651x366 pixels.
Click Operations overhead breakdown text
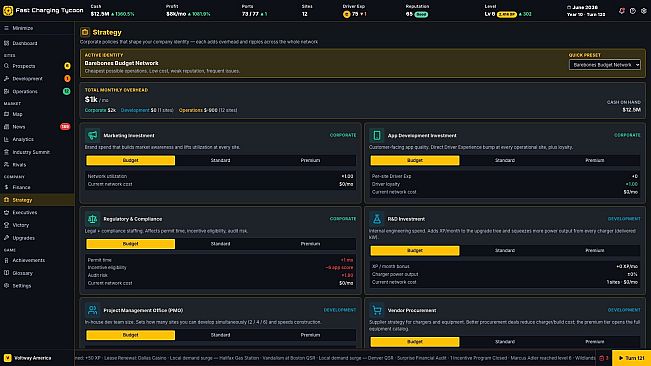tap(208, 110)
